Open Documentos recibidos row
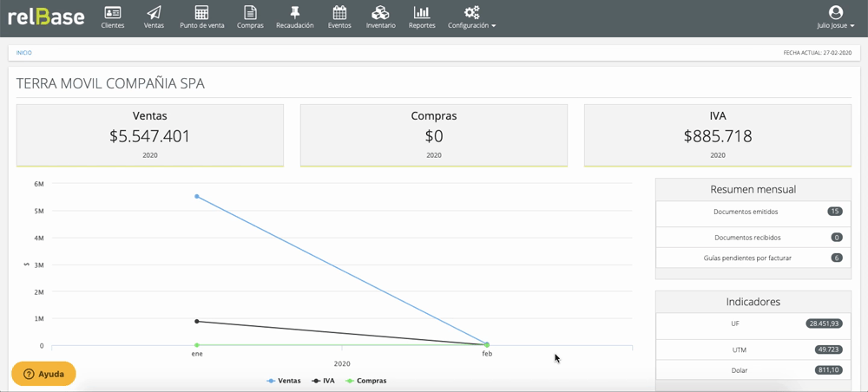The height and width of the screenshot is (392, 868). [x=753, y=237]
